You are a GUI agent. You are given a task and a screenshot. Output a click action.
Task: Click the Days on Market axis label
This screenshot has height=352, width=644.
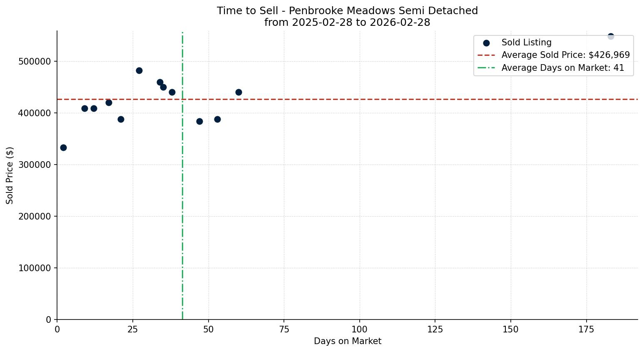click(347, 341)
